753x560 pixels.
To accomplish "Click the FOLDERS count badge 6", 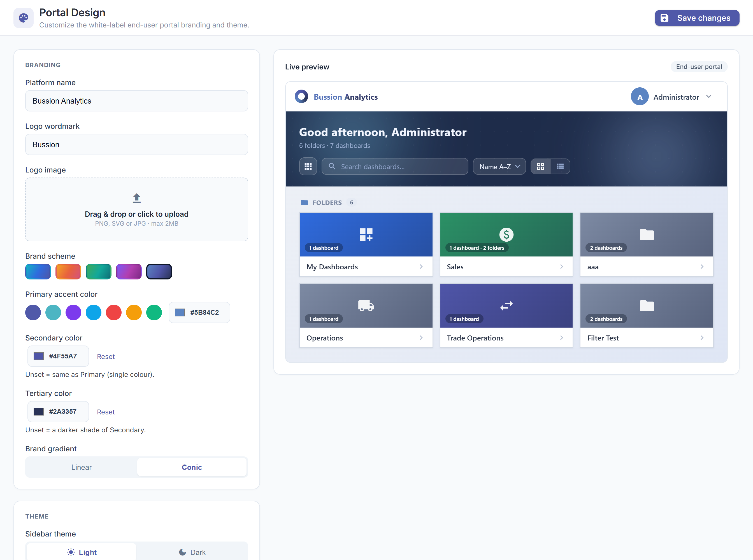I will pos(351,202).
